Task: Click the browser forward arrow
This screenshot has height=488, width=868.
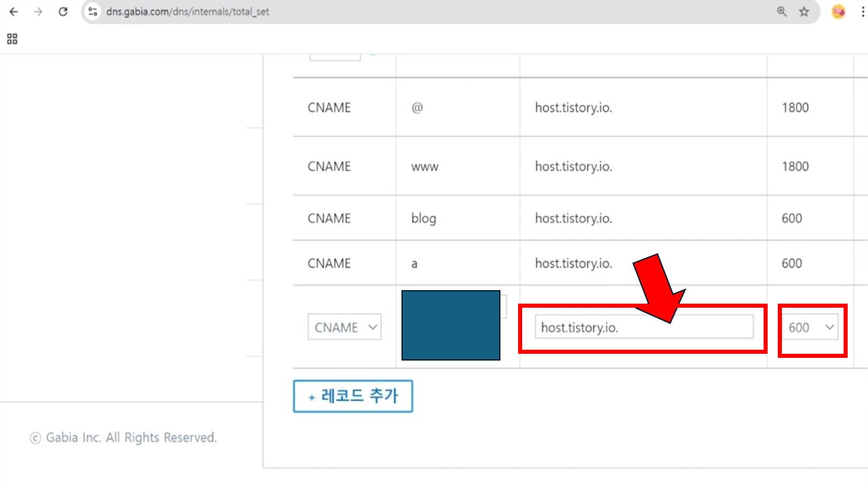Action: click(x=38, y=12)
